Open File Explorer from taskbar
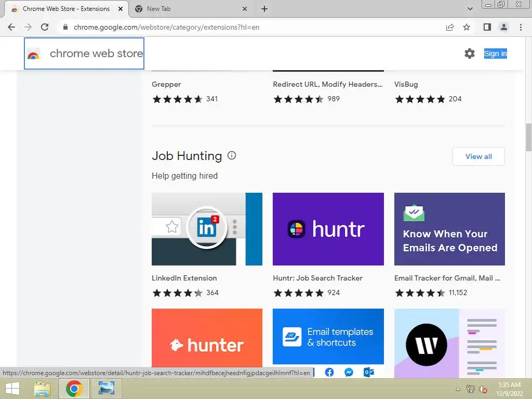532x399 pixels. click(x=42, y=389)
